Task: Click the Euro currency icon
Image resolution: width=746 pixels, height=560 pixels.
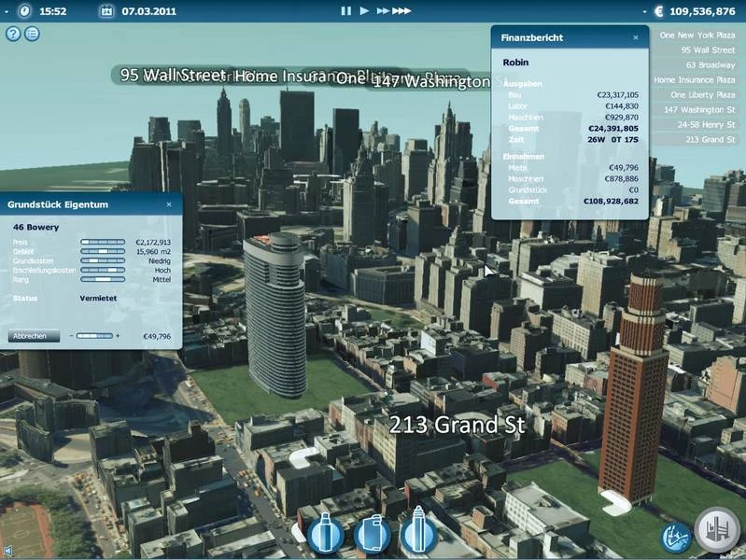Action: tap(659, 11)
